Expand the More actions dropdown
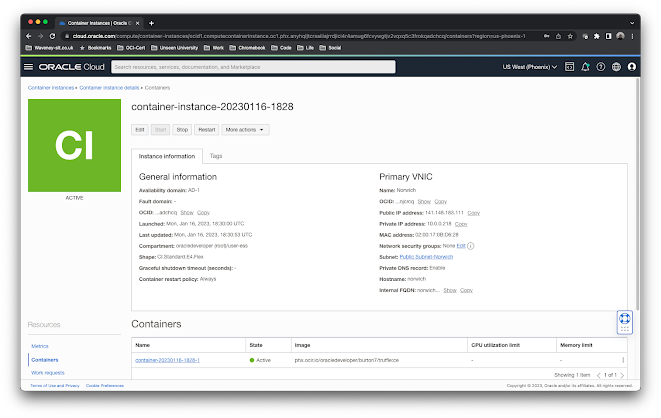Viewport: 661px width, 418px height. (x=245, y=130)
